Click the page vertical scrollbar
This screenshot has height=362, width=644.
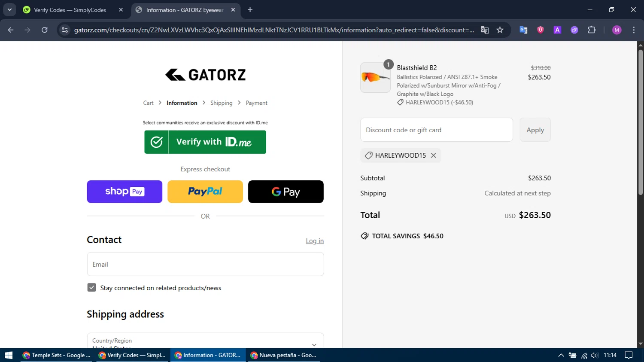pyautogui.click(x=641, y=122)
